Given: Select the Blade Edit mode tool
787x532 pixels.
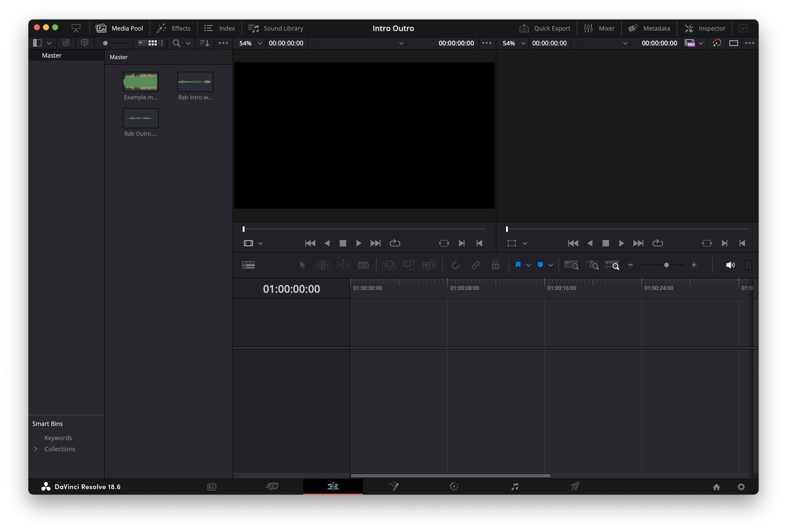Looking at the screenshot, I should [x=363, y=265].
